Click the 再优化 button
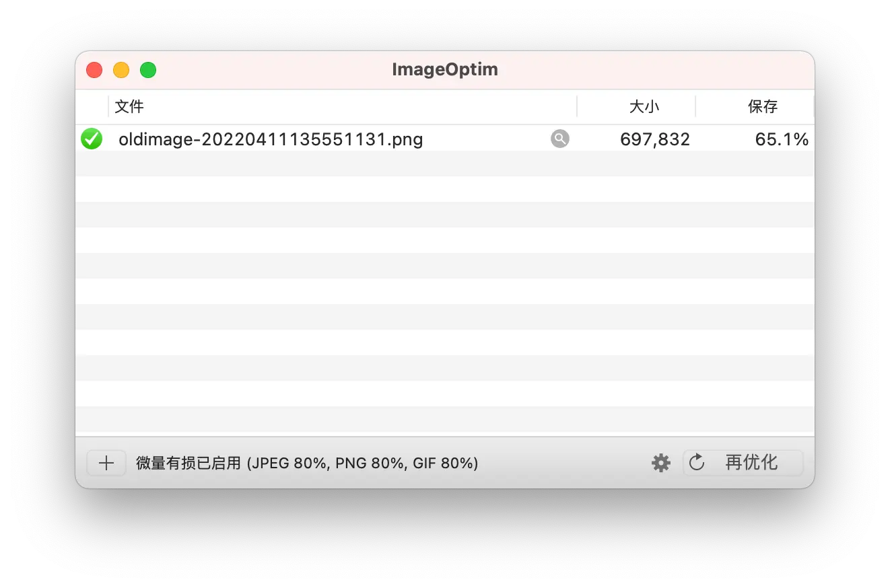 743,463
